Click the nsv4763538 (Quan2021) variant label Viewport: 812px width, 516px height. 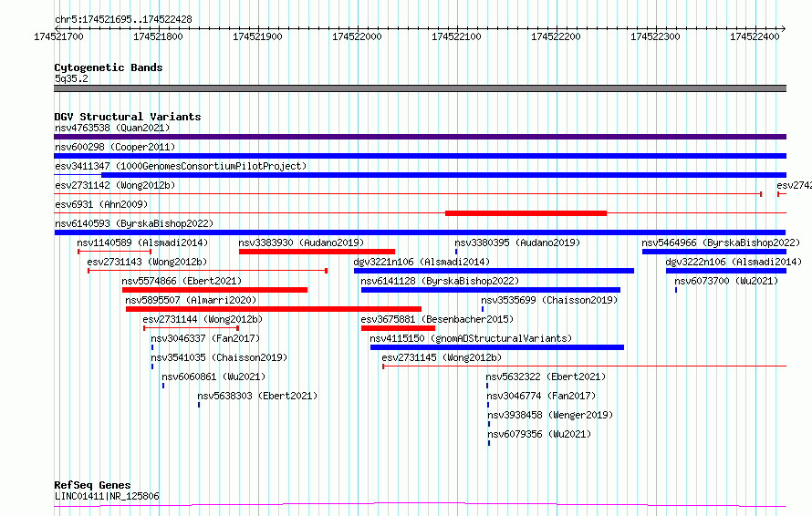pos(112,128)
